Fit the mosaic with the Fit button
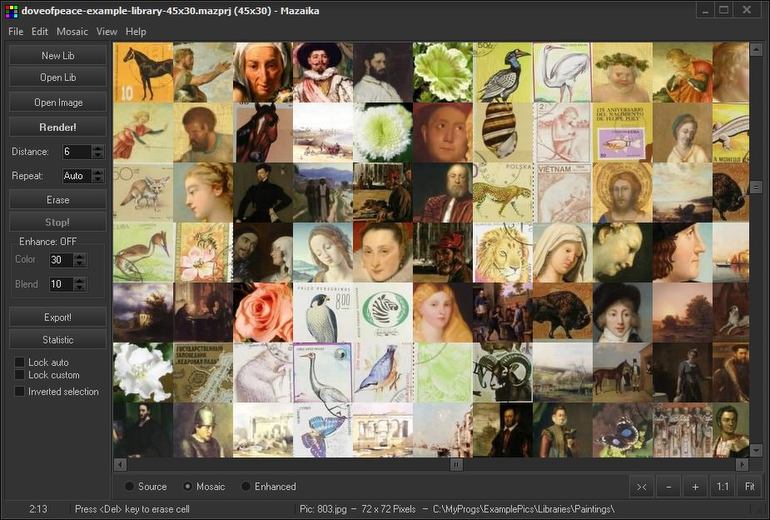The height and width of the screenshot is (520, 770). click(x=749, y=487)
